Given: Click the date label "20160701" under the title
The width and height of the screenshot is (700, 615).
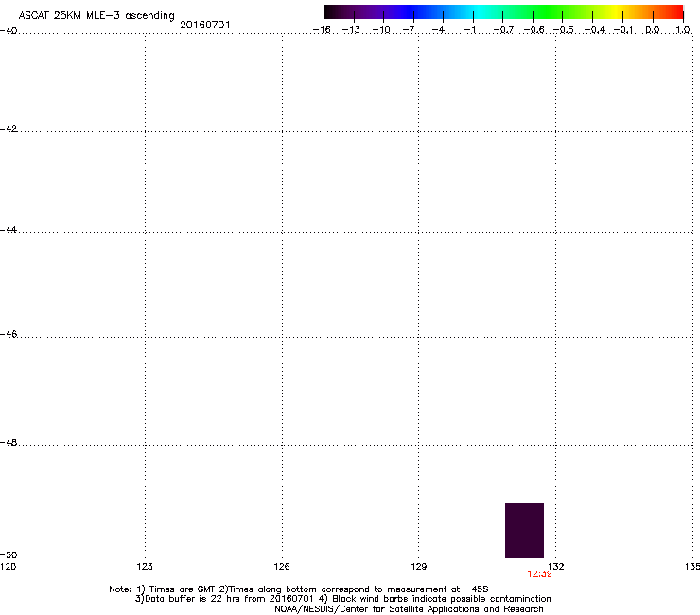Looking at the screenshot, I should point(205,25).
